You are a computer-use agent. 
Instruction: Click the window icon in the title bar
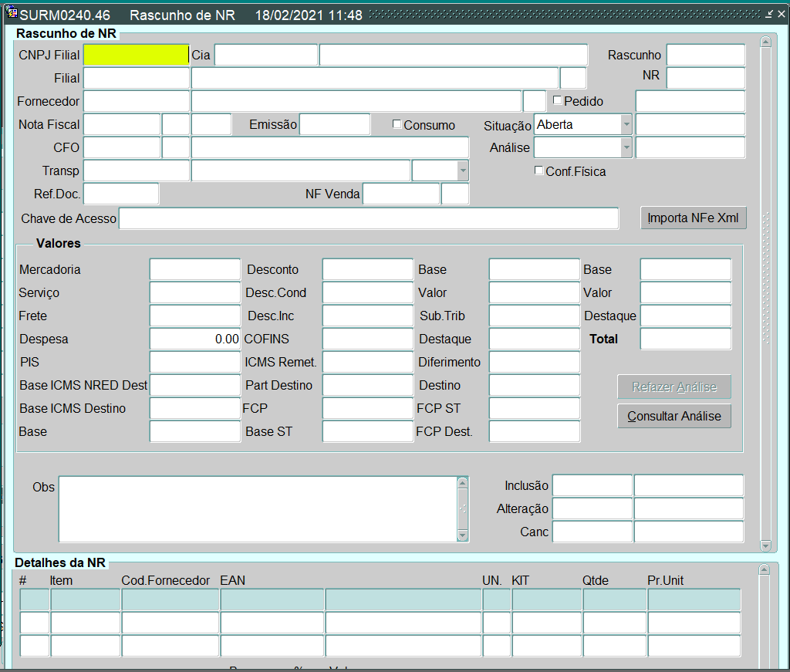[x=11, y=14]
